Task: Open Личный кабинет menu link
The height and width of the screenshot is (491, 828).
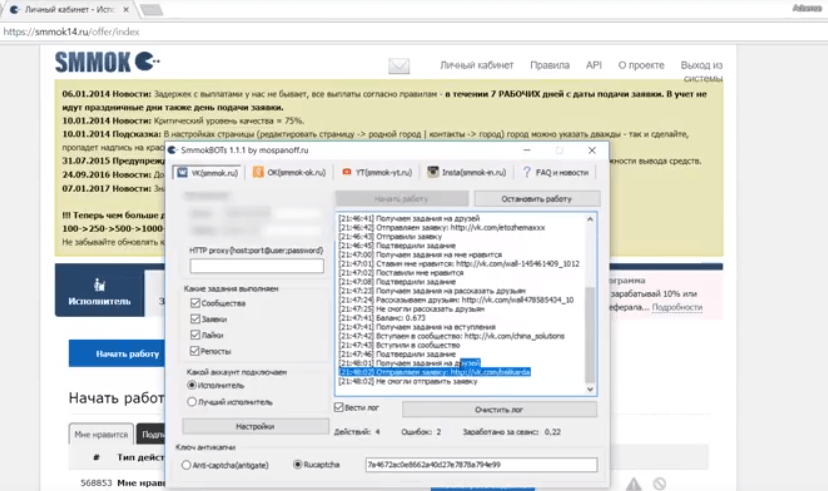Action: (476, 65)
